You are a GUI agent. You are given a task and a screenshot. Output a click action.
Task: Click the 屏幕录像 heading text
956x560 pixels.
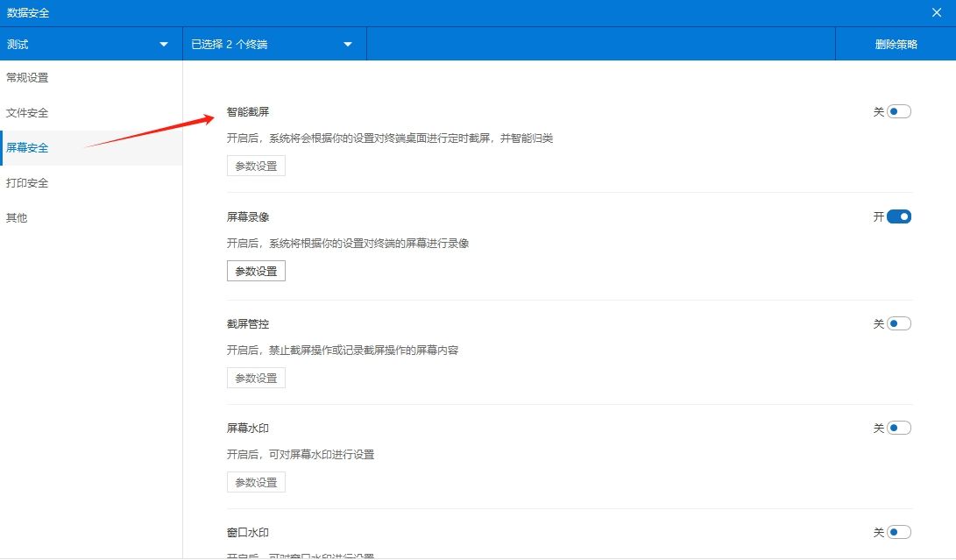pyautogui.click(x=247, y=216)
